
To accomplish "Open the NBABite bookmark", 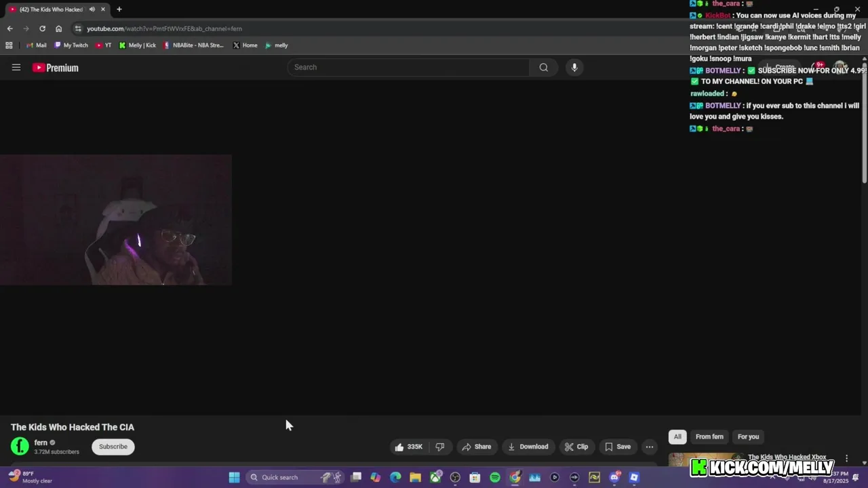I will click(x=193, y=45).
